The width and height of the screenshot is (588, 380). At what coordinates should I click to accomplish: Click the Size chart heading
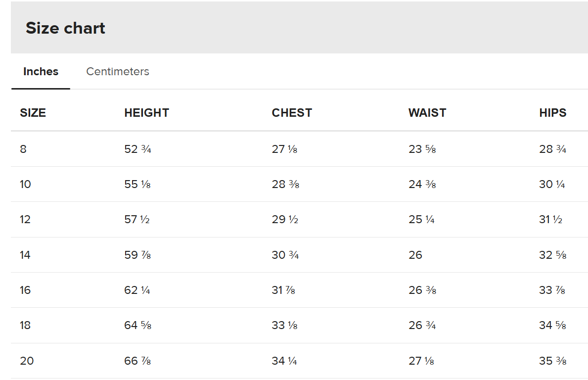(65, 28)
